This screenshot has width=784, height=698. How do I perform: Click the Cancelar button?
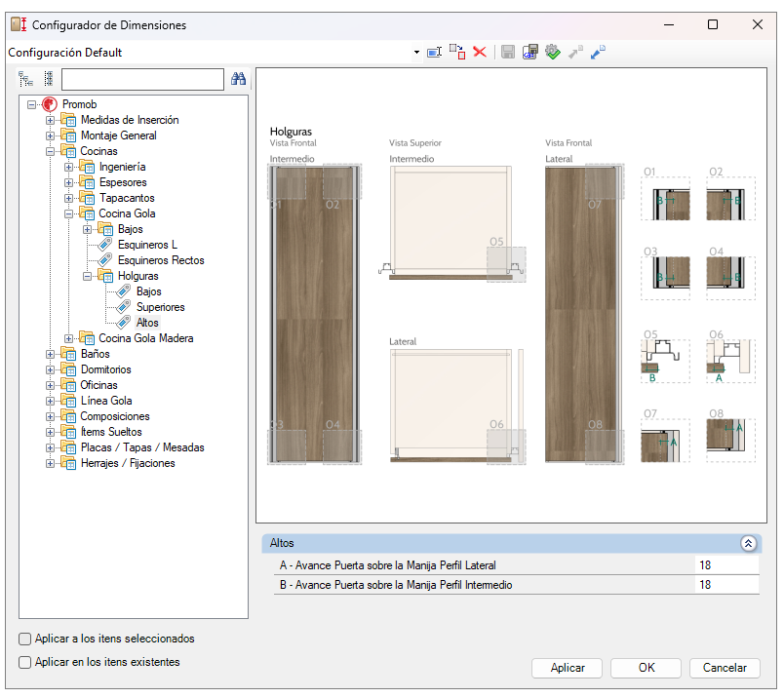pyautogui.click(x=724, y=668)
